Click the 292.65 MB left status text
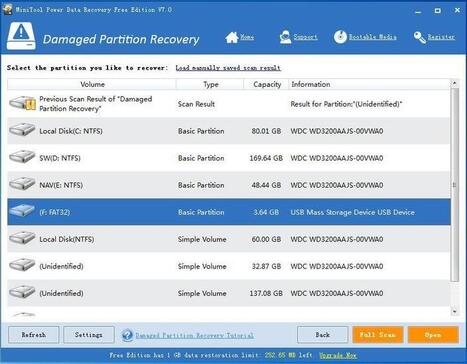 click(x=288, y=355)
